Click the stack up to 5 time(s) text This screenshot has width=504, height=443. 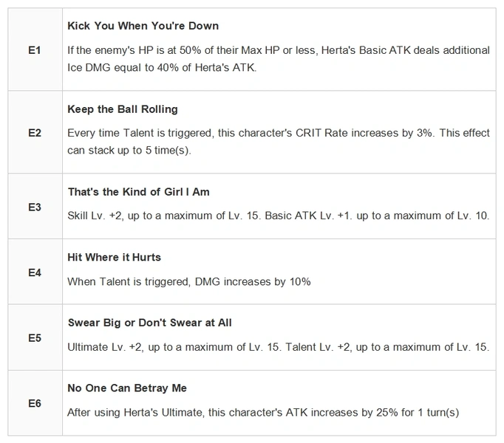pyautogui.click(x=140, y=151)
